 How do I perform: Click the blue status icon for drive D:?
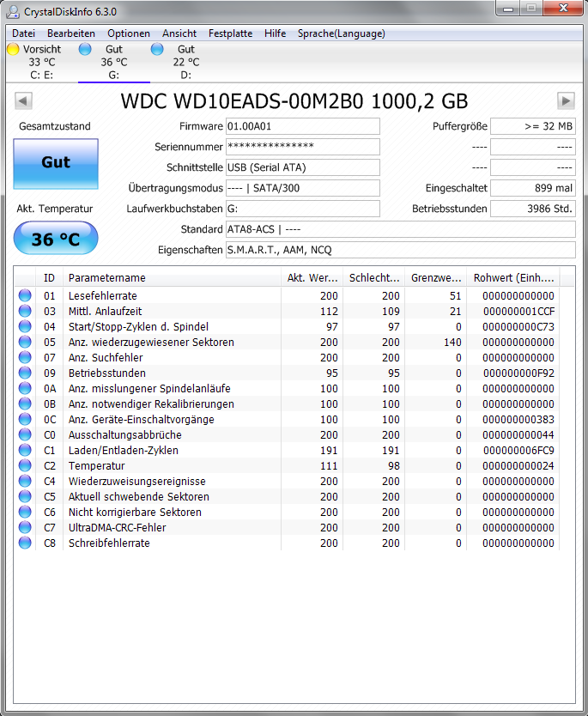157,49
